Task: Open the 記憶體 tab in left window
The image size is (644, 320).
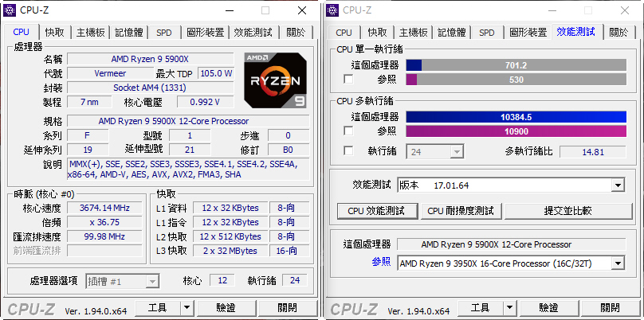Action: point(128,33)
